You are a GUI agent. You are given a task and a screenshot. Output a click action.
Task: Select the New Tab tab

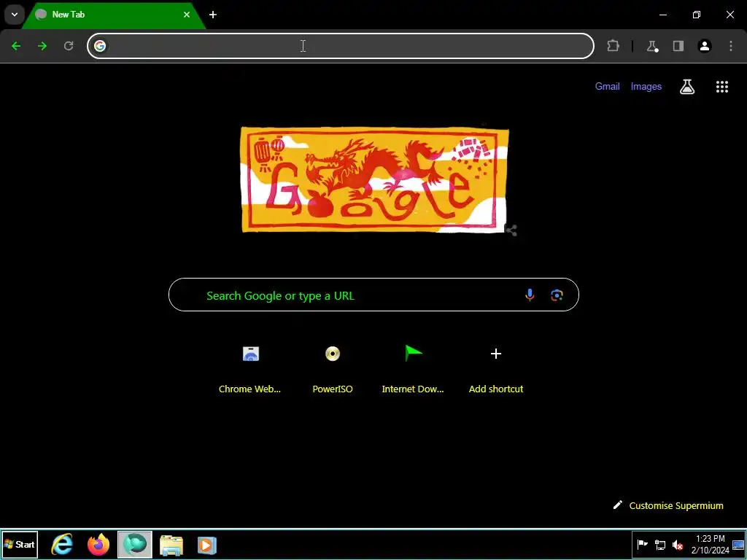point(113,15)
